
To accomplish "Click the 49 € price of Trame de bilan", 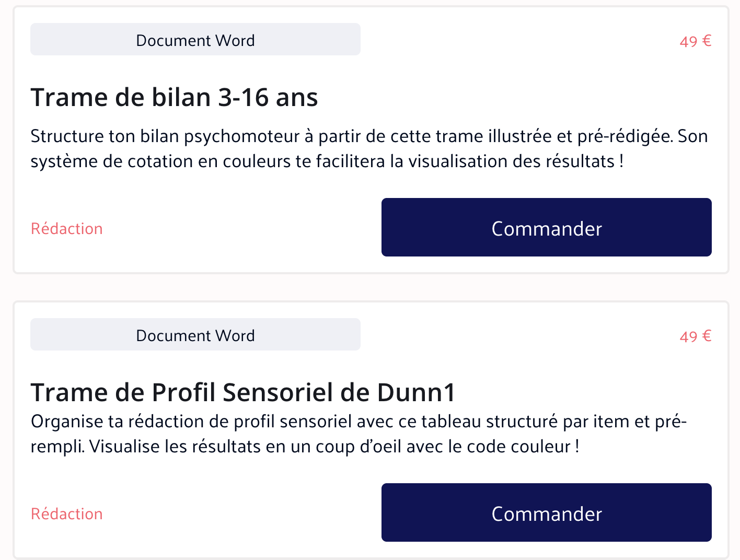I will click(x=695, y=41).
